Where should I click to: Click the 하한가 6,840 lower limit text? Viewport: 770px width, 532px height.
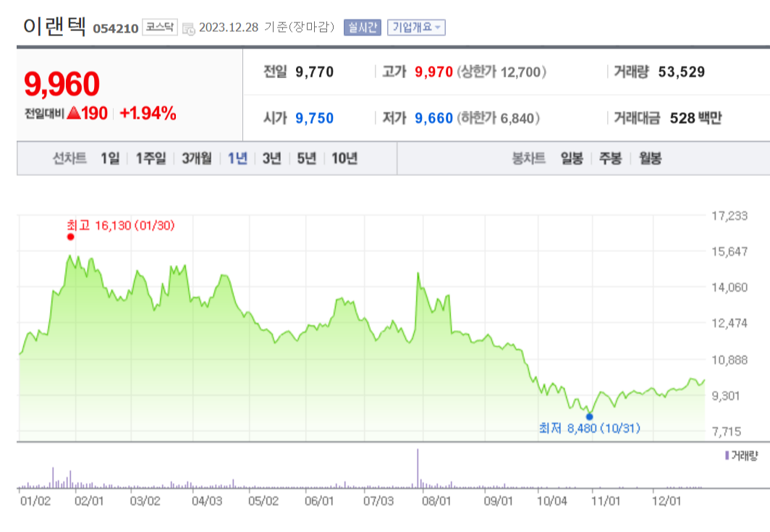(x=498, y=119)
